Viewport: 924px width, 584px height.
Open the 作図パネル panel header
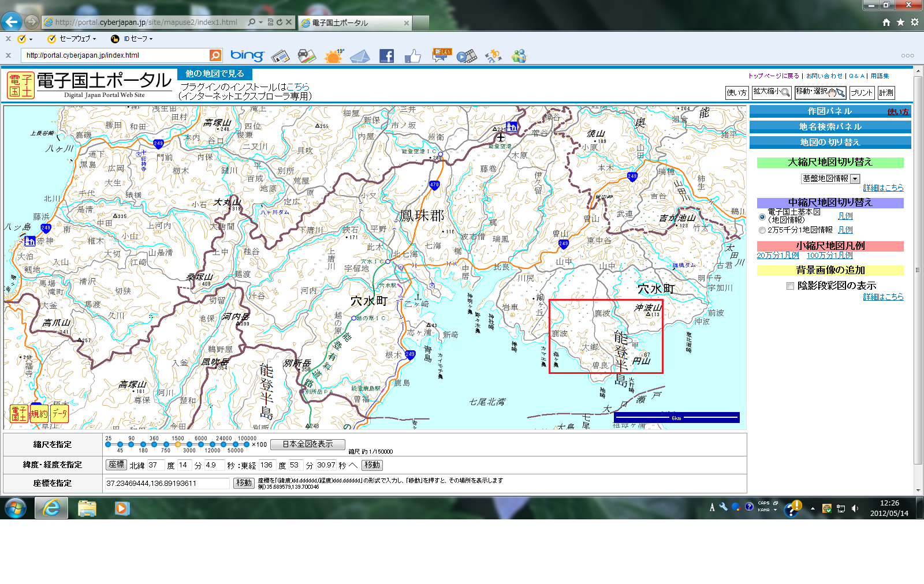[829, 111]
